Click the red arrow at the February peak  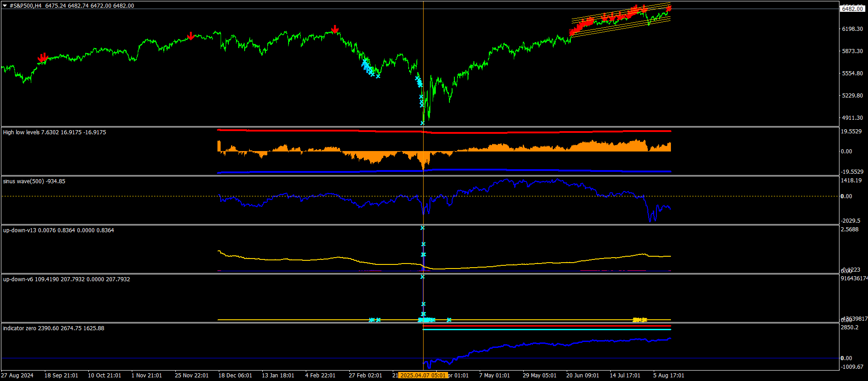point(335,29)
